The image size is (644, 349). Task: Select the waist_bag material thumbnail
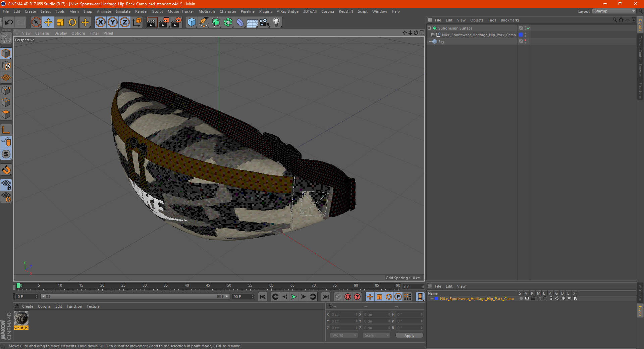[21, 318]
